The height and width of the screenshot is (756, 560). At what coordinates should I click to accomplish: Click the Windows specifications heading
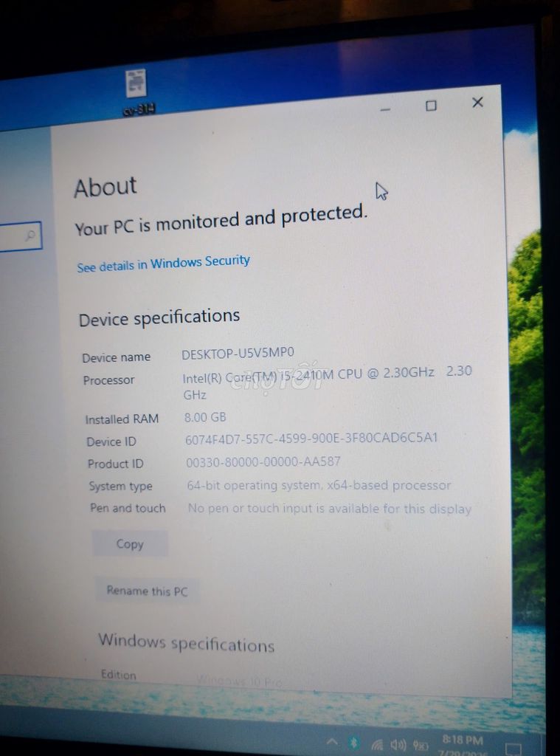coord(187,643)
